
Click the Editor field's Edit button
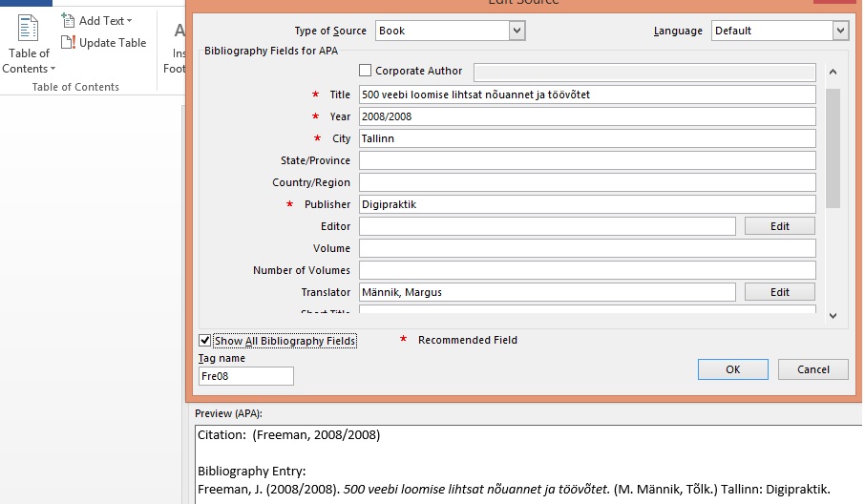click(x=779, y=226)
